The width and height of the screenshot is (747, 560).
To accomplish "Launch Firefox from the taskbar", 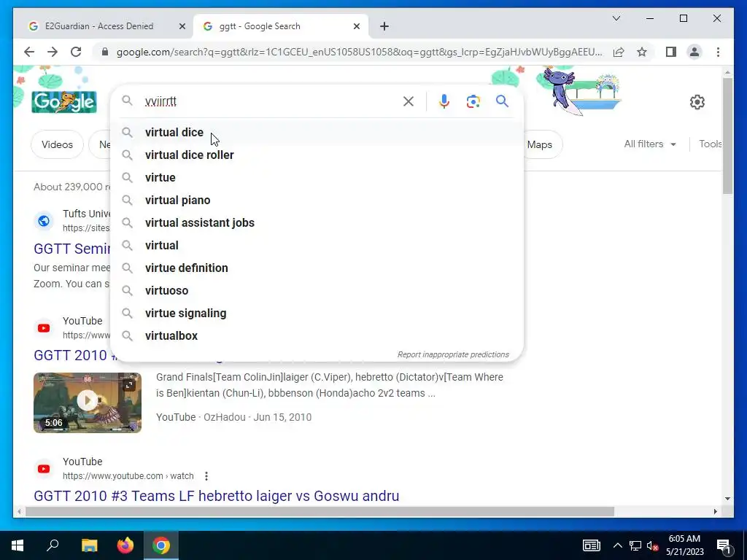I will (125, 545).
